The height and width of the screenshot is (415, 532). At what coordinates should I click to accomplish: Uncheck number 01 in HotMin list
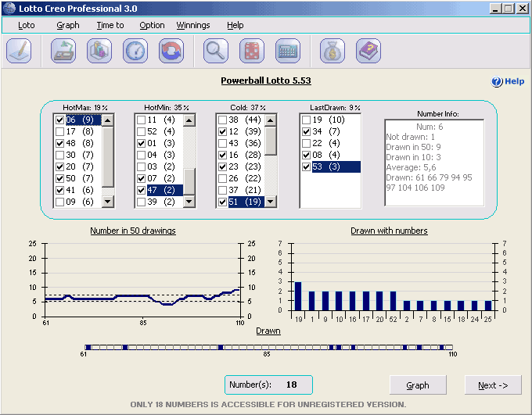[x=141, y=143]
